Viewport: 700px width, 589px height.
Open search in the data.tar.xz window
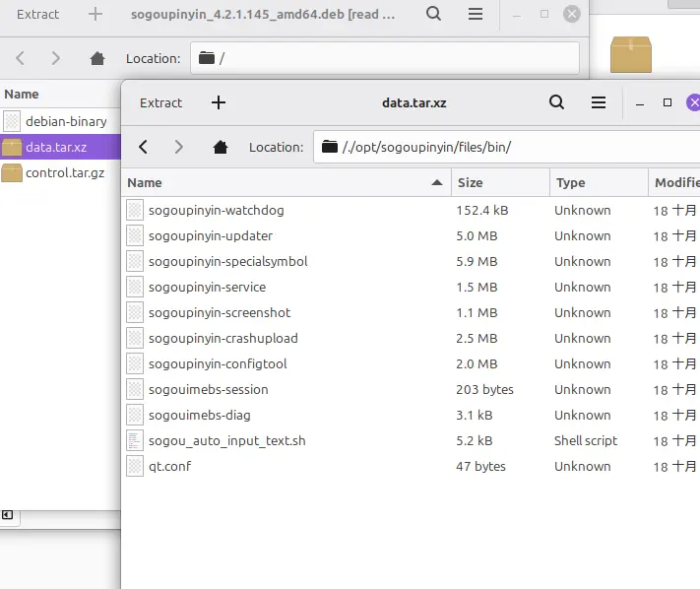[556, 102]
